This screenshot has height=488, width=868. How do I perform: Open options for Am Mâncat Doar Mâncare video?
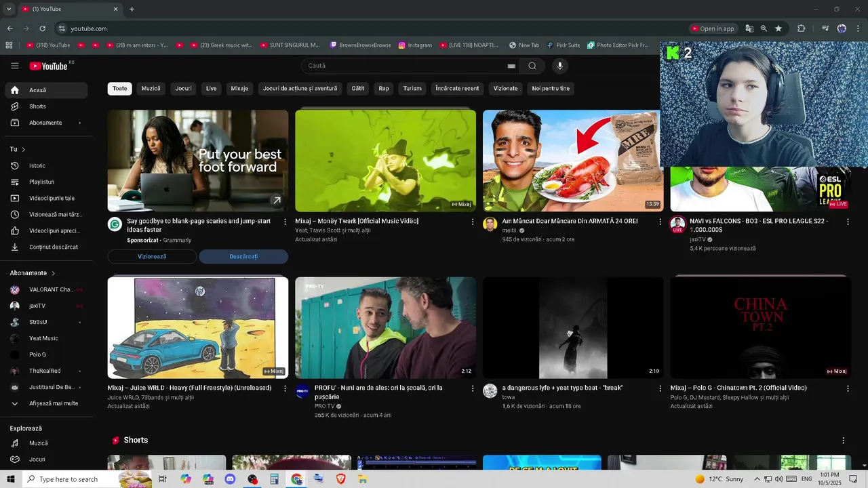[x=660, y=222]
